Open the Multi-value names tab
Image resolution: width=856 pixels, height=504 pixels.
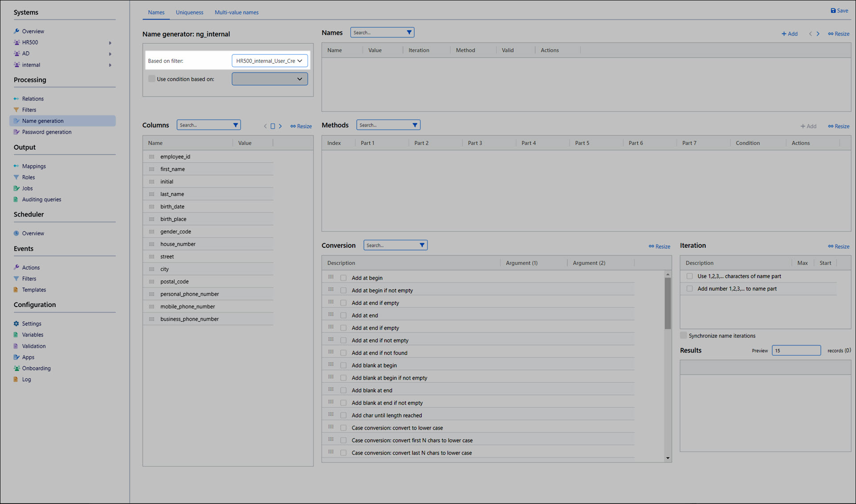pos(236,12)
